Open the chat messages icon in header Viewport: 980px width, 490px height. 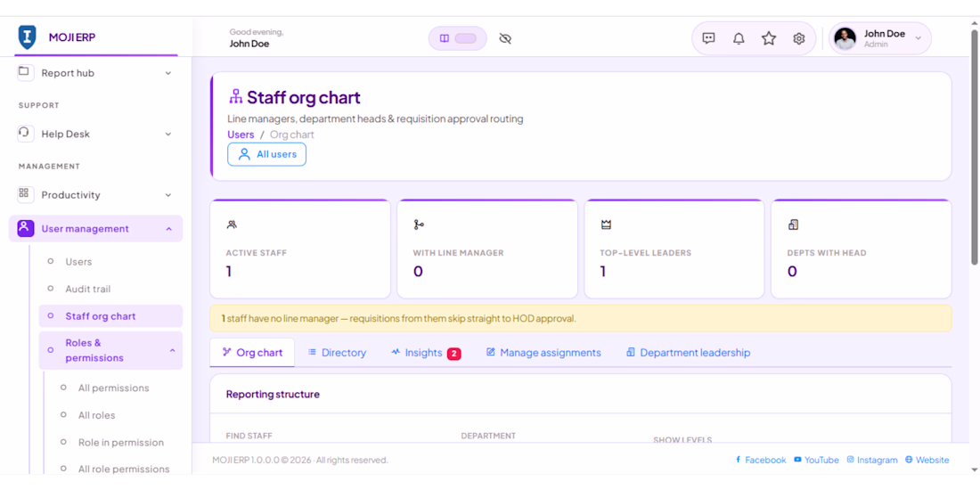pos(708,38)
